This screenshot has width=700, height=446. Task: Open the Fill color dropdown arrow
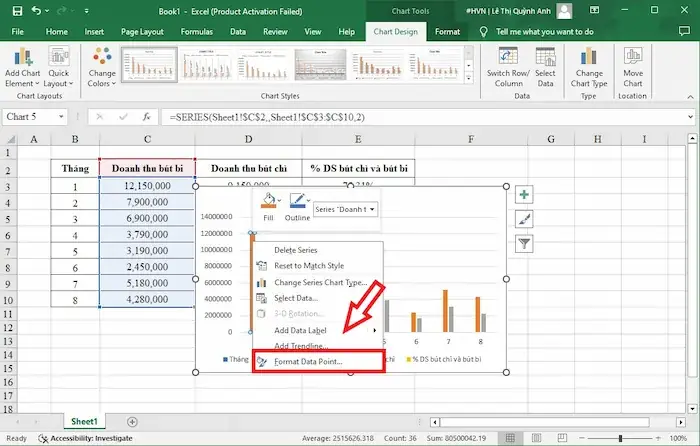(279, 200)
